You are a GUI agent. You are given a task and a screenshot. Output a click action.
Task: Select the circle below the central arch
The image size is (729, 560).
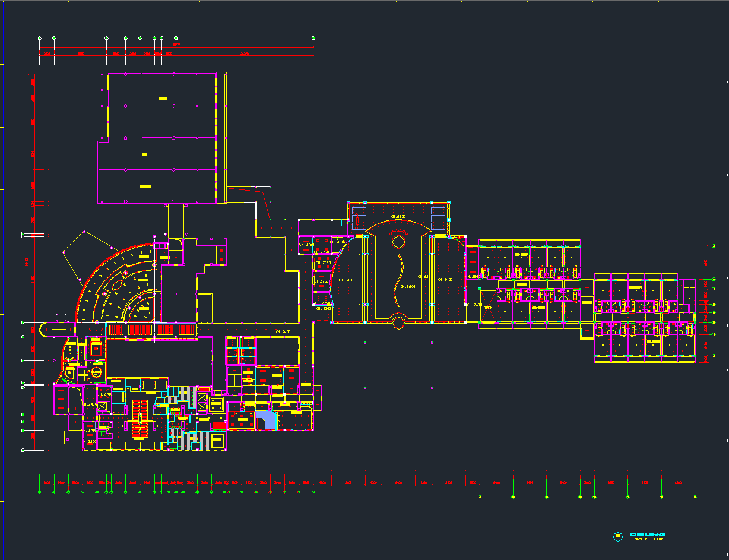tap(398, 242)
